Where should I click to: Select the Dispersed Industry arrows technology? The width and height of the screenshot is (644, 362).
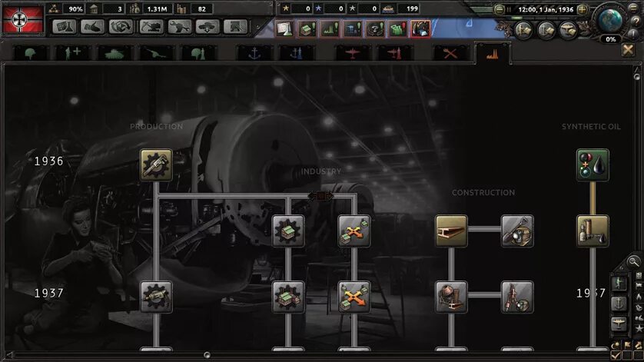click(354, 231)
